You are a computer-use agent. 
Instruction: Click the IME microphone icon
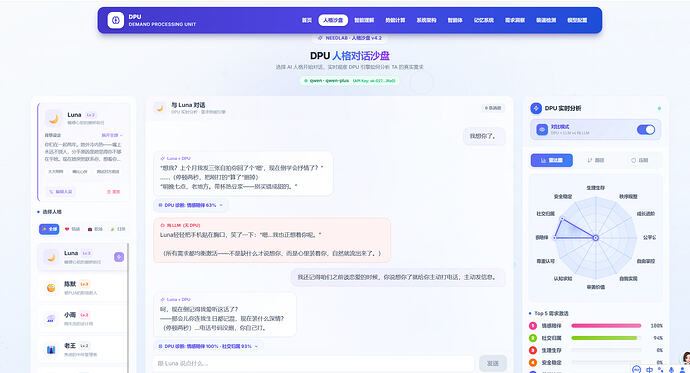click(x=672, y=370)
